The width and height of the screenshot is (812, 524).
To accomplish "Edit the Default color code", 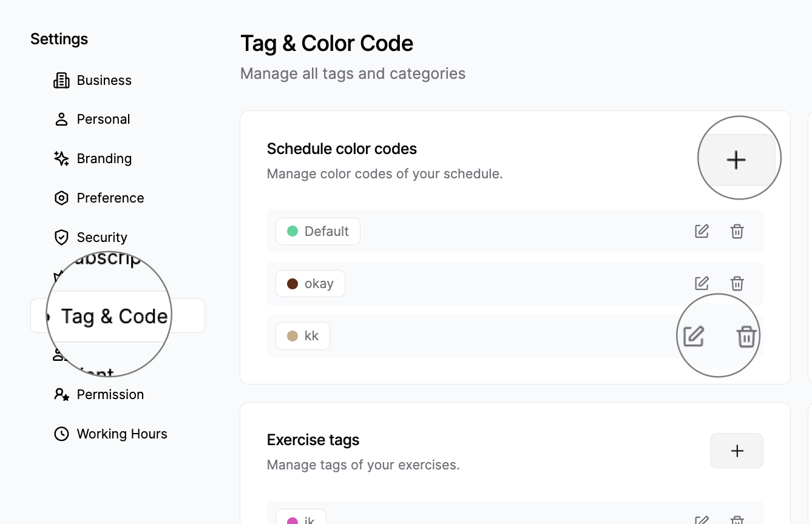I will [702, 231].
